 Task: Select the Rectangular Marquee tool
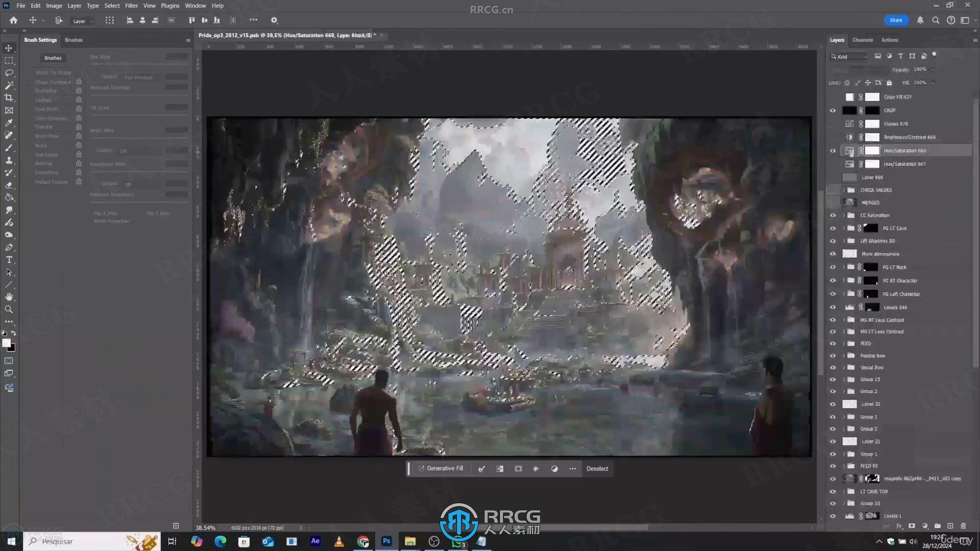coord(9,60)
